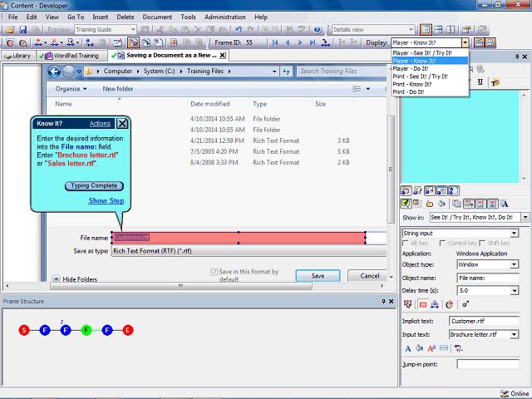Click the Actions link in Know It bubble
The height and width of the screenshot is (399, 532).
coord(100,124)
